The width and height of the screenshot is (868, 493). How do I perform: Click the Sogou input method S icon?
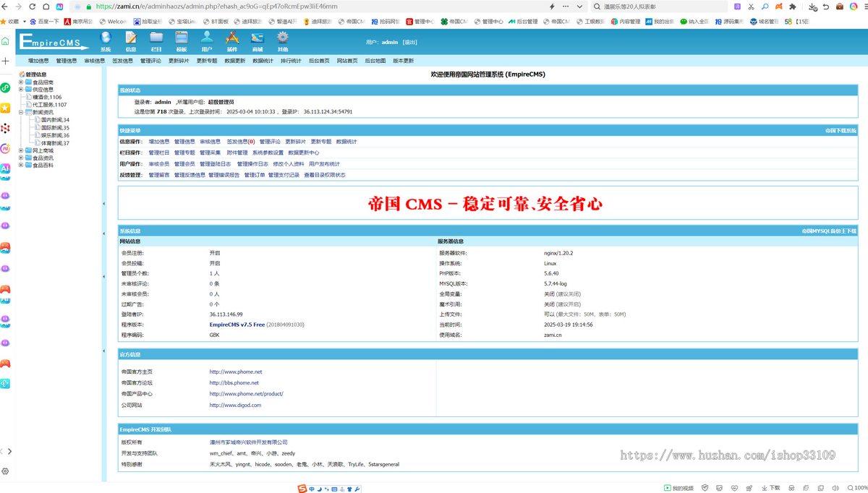click(302, 489)
